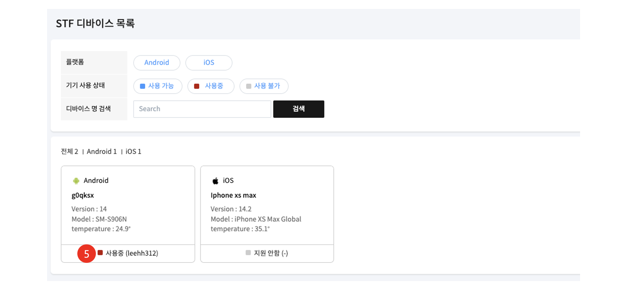The image size is (644, 291).
Task: Click red in-use status square on g0qksx card
Action: pos(100,253)
